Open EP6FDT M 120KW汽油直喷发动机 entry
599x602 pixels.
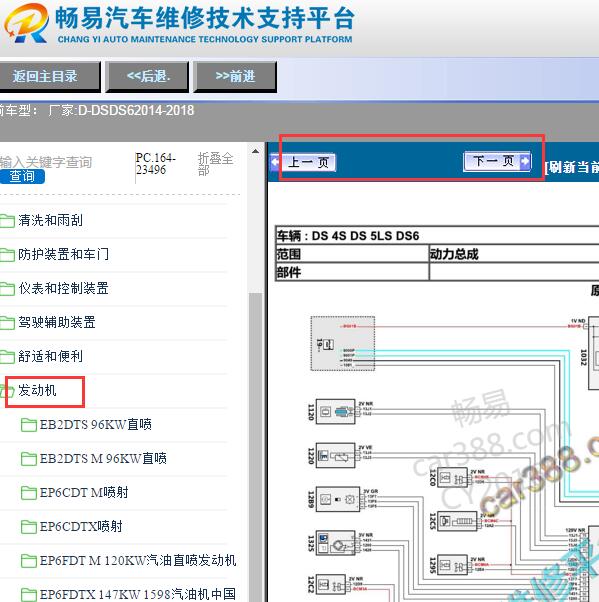point(138,561)
